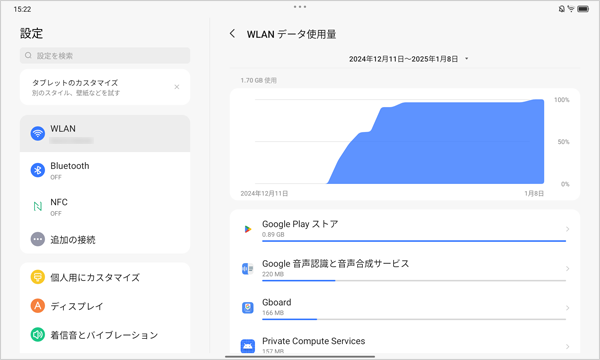Click the 220 MB usage bar
The image size is (600, 360).
(x=414, y=280)
